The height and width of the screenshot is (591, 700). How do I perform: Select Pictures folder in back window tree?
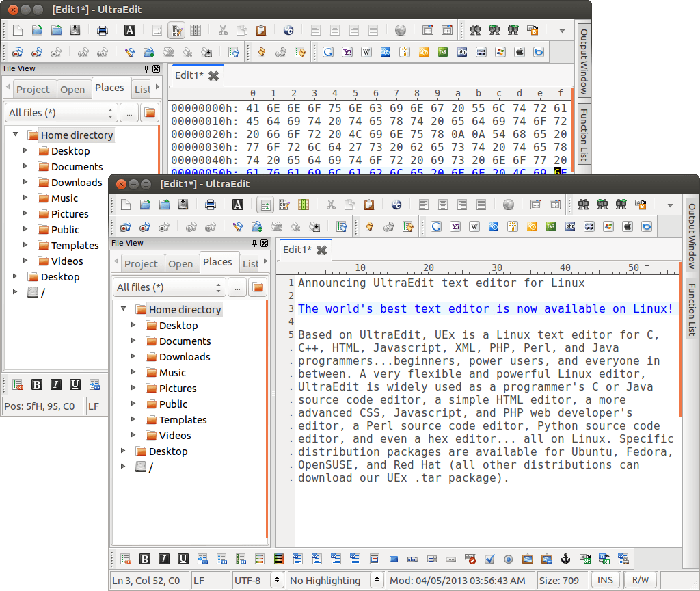point(70,214)
